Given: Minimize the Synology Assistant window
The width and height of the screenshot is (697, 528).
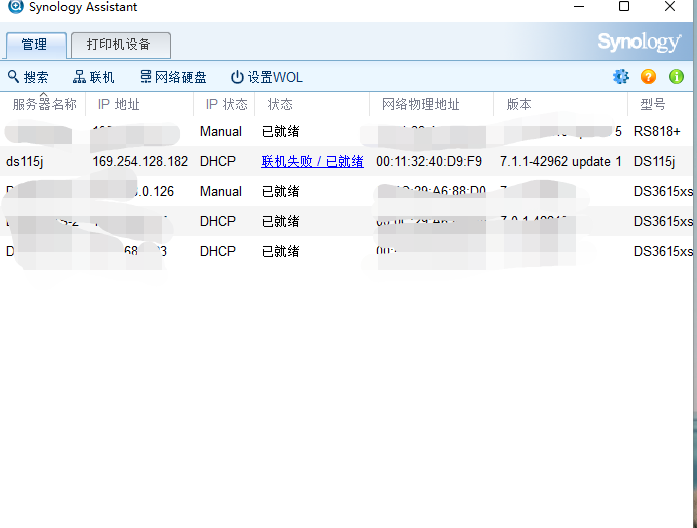Looking at the screenshot, I should (579, 6).
